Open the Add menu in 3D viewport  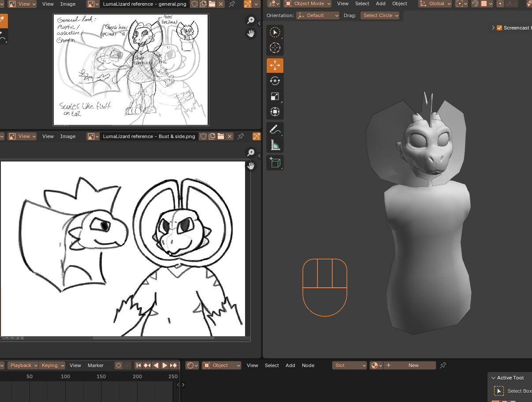point(381,4)
